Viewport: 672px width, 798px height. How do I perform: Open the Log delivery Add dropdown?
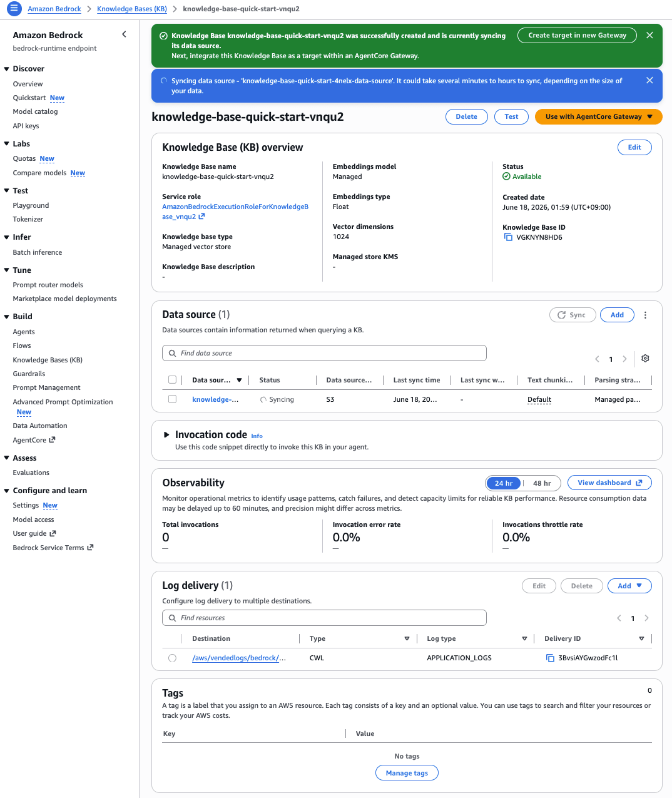pos(629,586)
